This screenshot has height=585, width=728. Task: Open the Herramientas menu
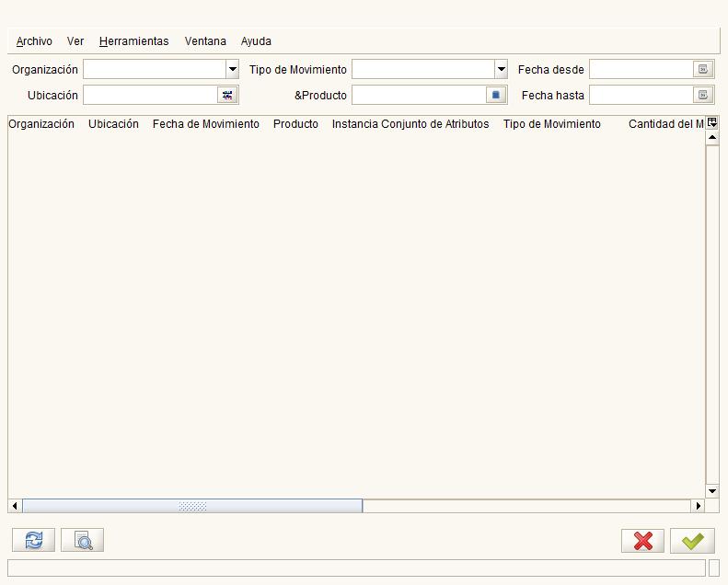click(133, 41)
